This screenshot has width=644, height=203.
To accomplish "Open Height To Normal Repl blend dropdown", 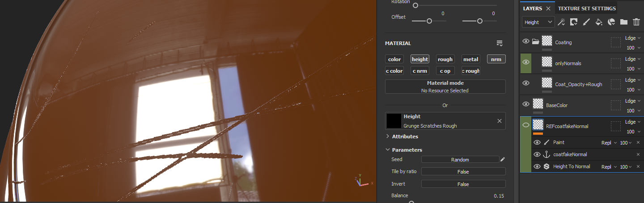I will tap(609, 166).
